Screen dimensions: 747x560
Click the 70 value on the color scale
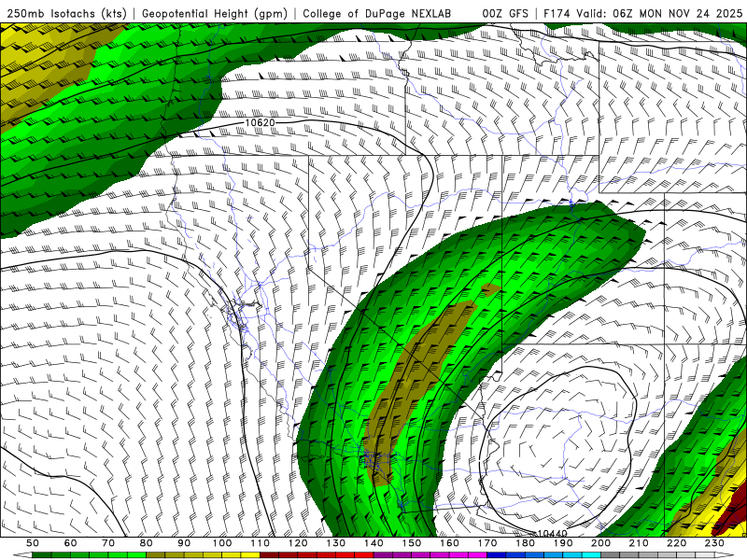click(x=108, y=543)
